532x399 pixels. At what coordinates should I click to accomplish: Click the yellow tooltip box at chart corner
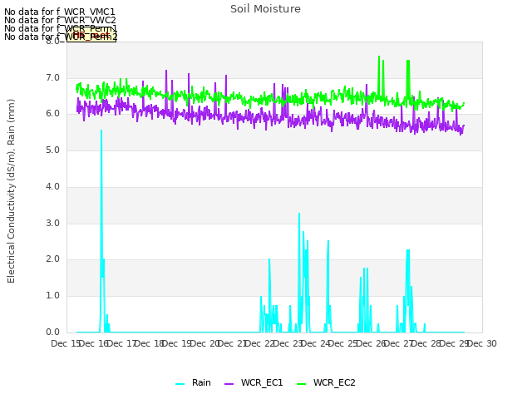click(x=91, y=35)
